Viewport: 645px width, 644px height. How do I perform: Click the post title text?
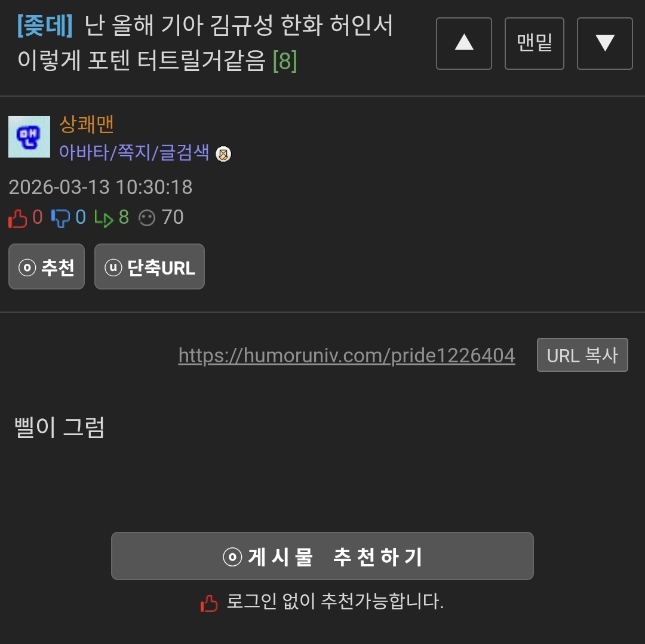tap(205, 43)
